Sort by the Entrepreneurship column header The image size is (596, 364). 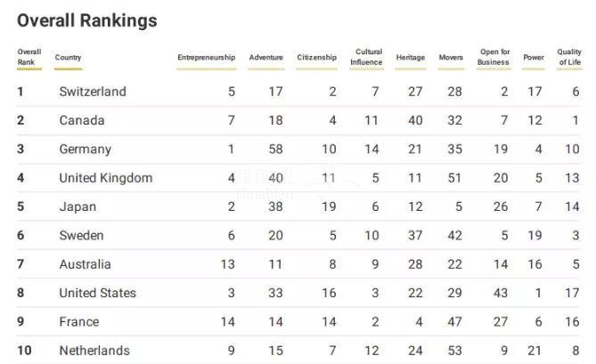[x=206, y=58]
